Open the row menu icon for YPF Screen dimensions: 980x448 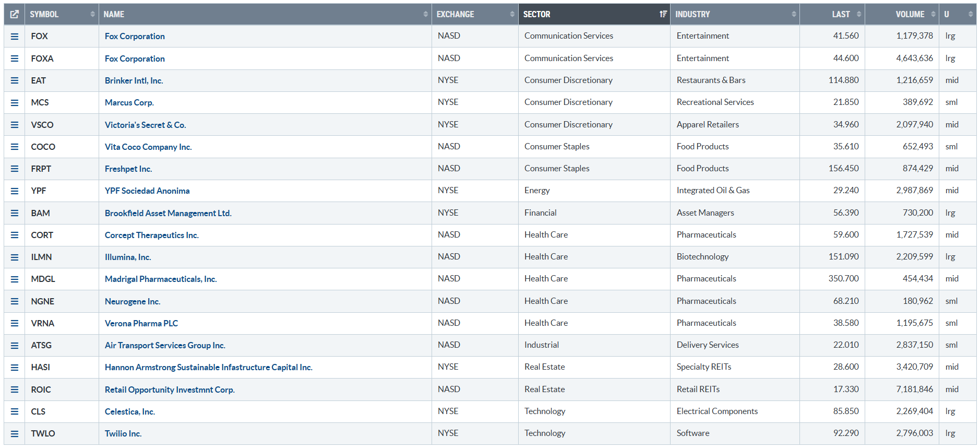[x=15, y=191]
